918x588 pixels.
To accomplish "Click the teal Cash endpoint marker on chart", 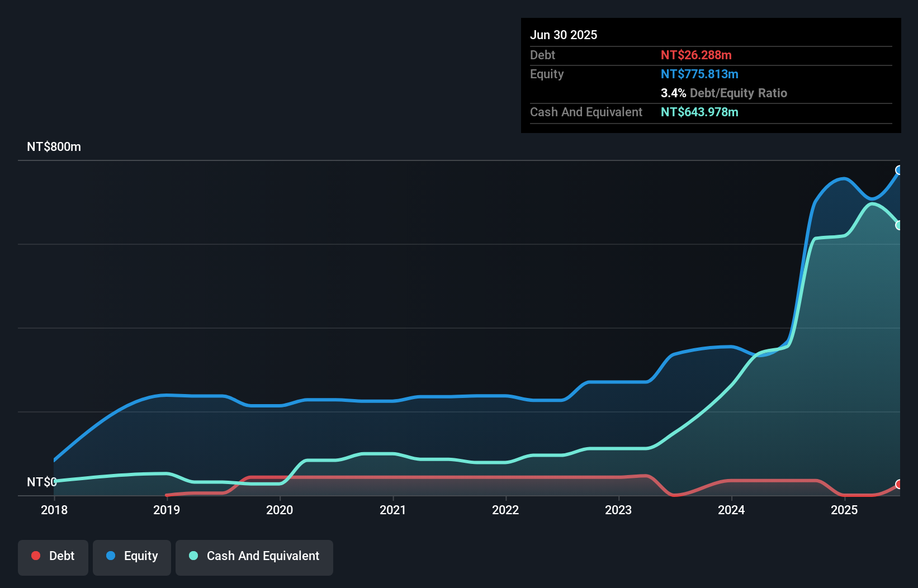I will coord(899,225).
